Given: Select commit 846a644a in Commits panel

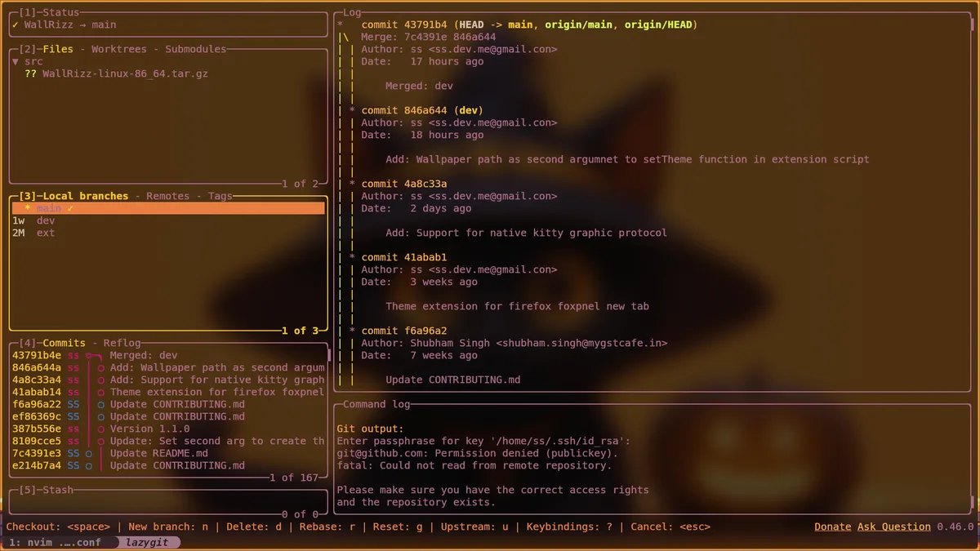Looking at the screenshot, I should click(x=168, y=367).
